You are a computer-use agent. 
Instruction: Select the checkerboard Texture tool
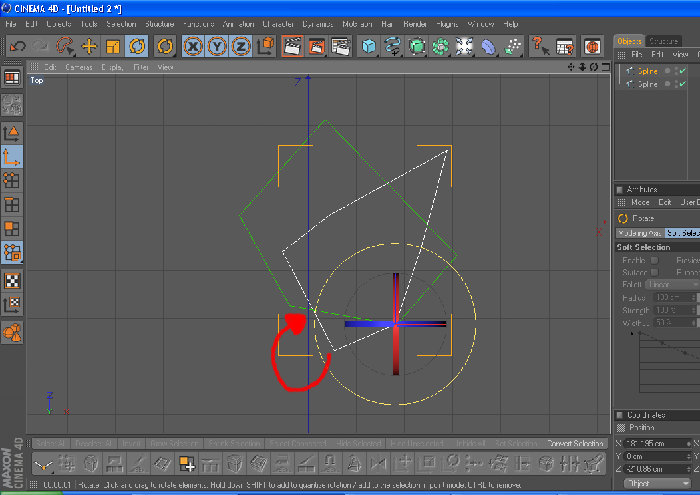click(12, 281)
